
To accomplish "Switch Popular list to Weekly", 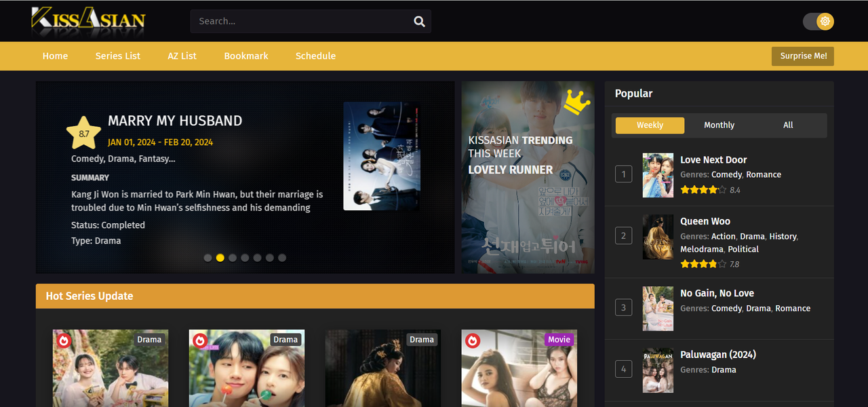I will (x=650, y=125).
